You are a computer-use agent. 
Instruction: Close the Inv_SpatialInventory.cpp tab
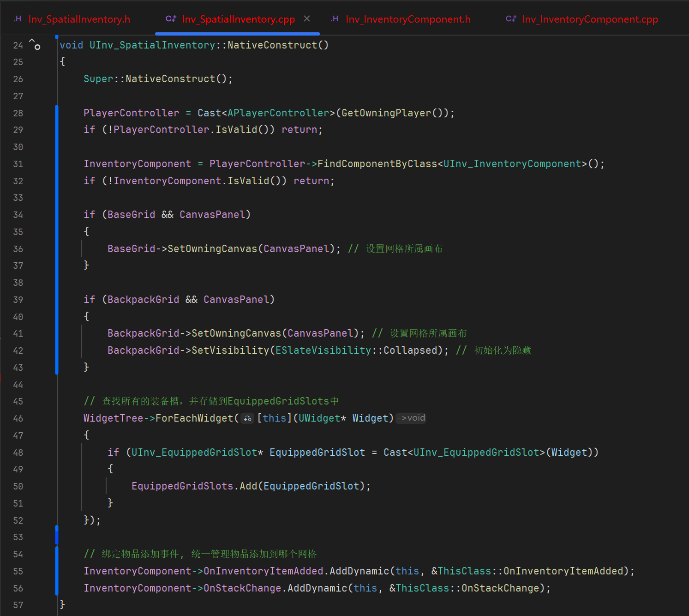coord(307,19)
